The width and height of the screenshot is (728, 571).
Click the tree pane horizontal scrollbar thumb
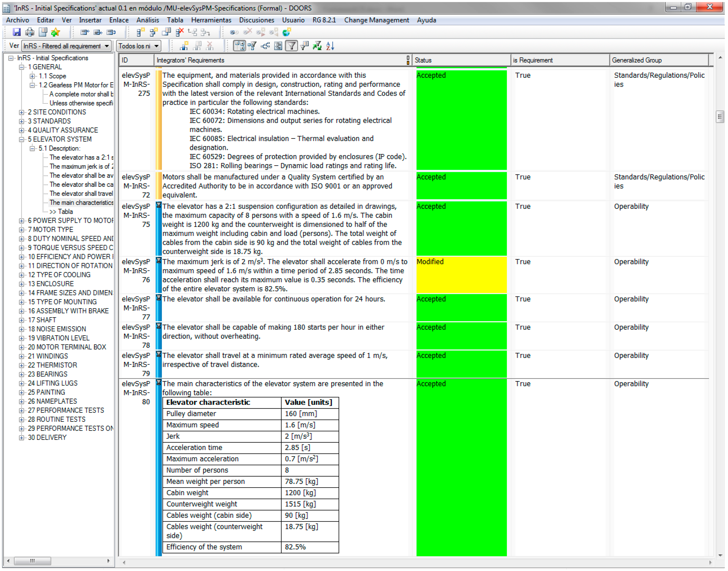pyautogui.click(x=33, y=561)
